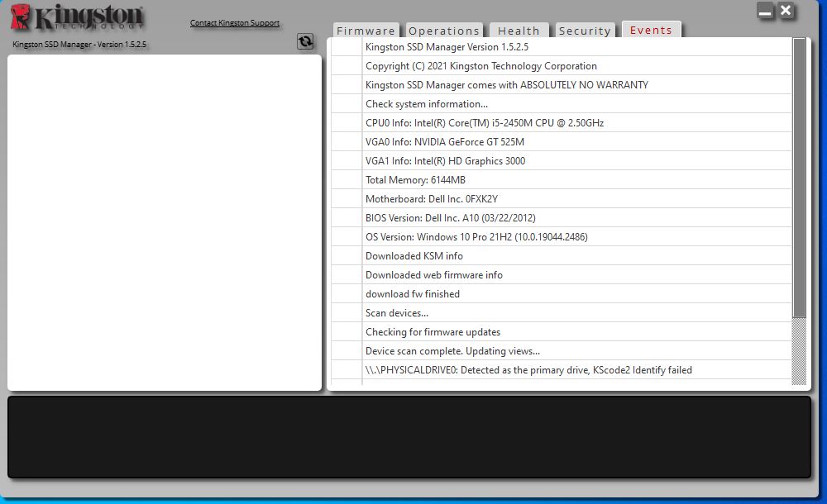Image resolution: width=827 pixels, height=504 pixels.
Task: Click the 'Device scan complete. Updating views...' row
Action: point(562,350)
